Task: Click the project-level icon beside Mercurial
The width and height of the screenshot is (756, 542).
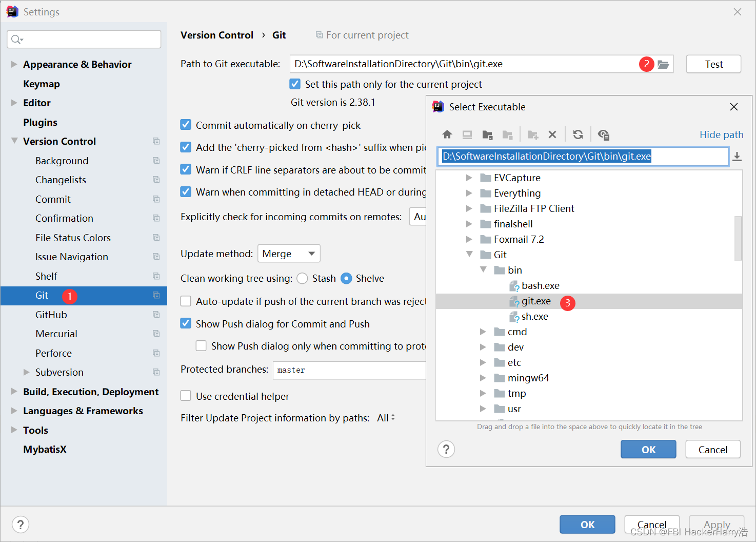Action: [156, 334]
